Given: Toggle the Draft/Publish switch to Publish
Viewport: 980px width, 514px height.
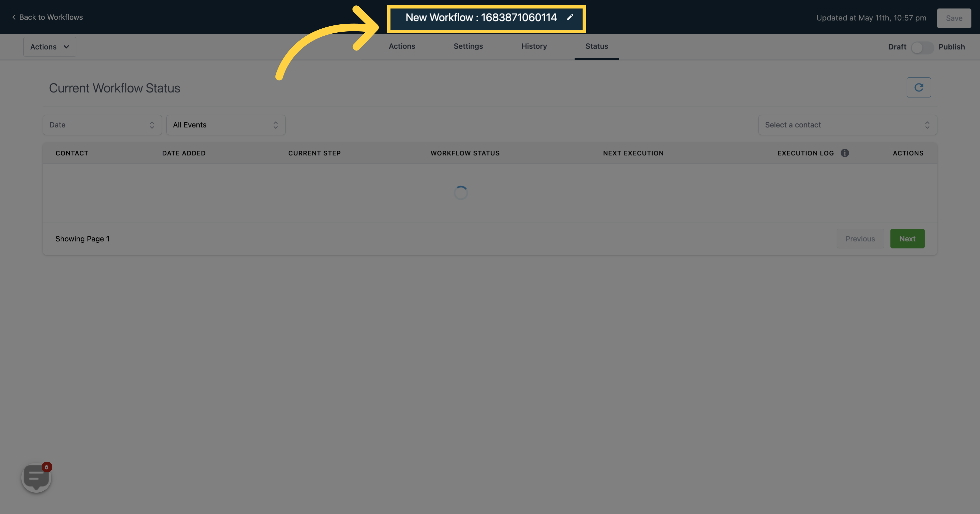Looking at the screenshot, I should click(x=922, y=47).
